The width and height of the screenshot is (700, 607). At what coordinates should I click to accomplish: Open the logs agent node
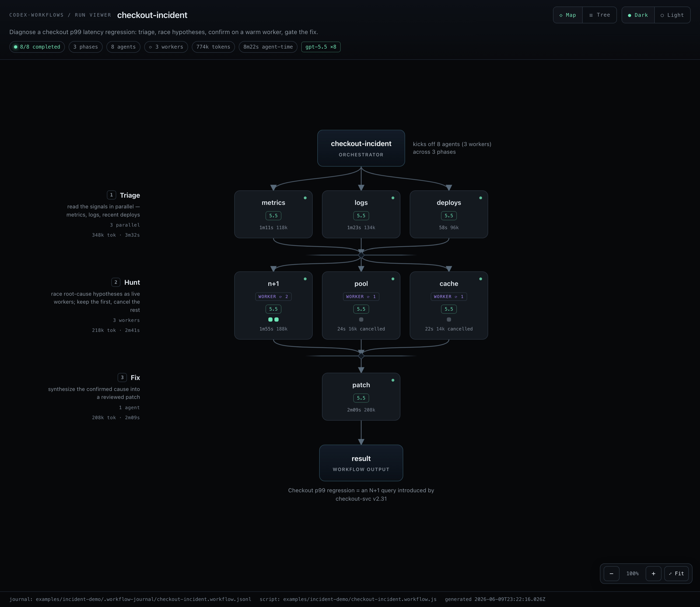click(361, 214)
